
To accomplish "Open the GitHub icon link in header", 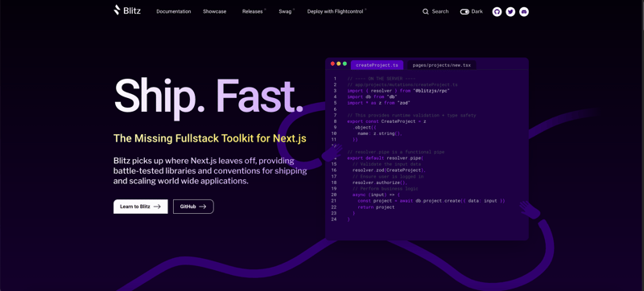I will pyautogui.click(x=497, y=11).
